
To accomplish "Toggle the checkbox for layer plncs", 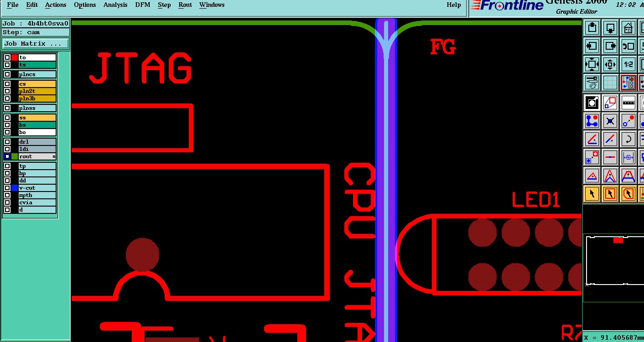I will click(7, 74).
